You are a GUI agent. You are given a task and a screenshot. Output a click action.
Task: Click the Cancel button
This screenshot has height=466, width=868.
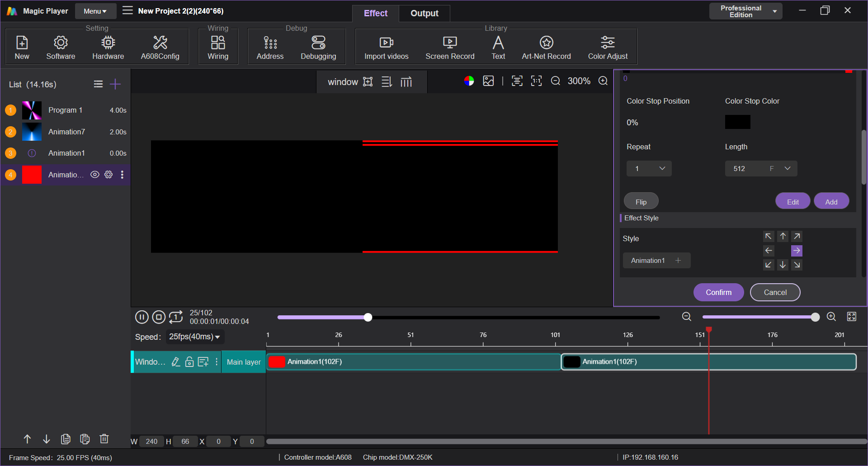pos(775,292)
